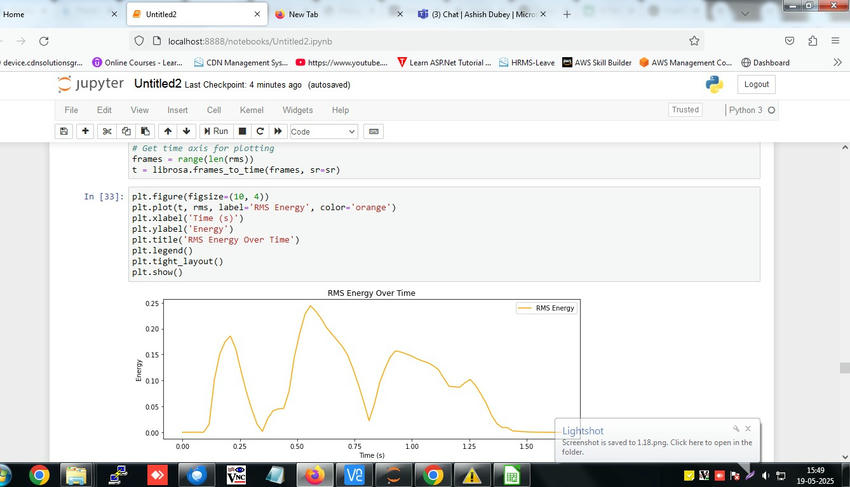This screenshot has width=850, height=487.
Task: Click the Logout button
Action: pos(756,84)
